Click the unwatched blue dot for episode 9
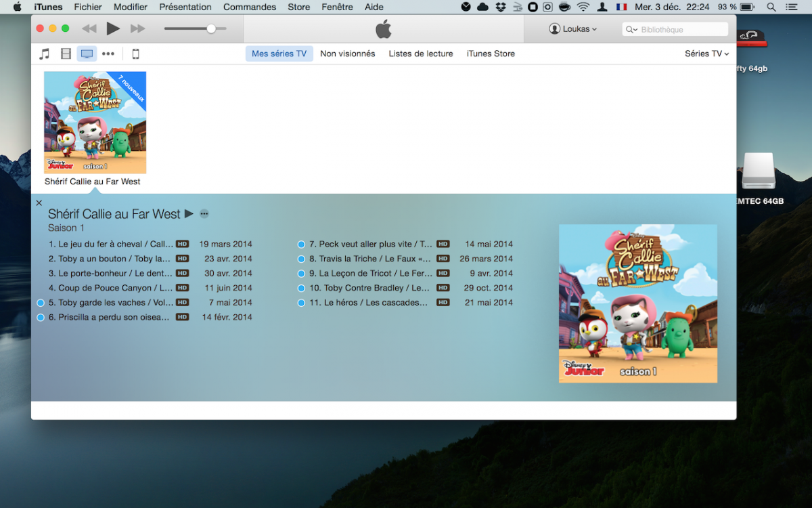This screenshot has height=508, width=812. click(301, 274)
